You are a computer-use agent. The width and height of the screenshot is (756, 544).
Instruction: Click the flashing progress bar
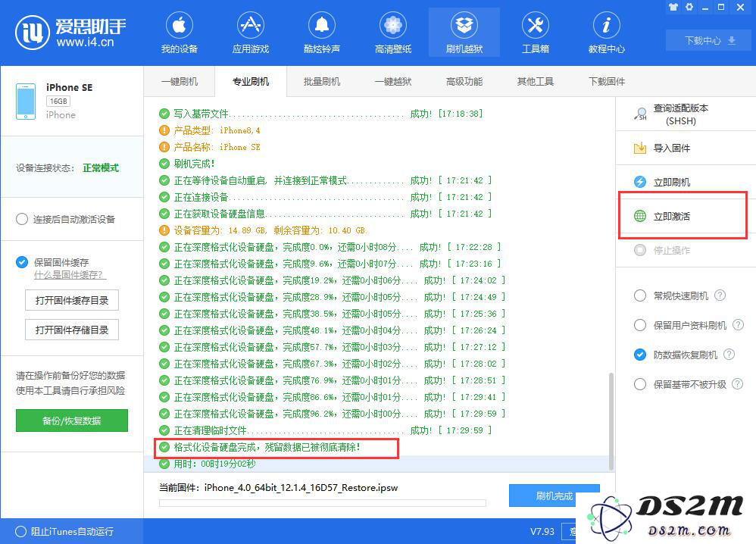(323, 503)
